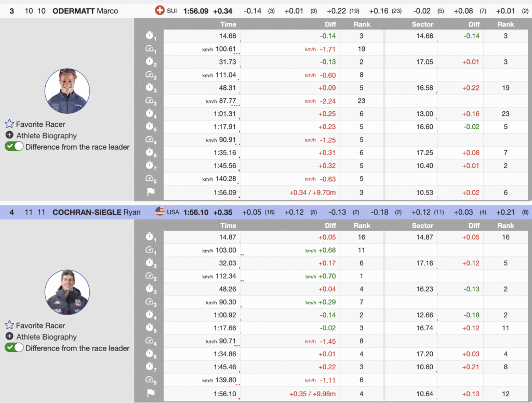532x403 pixels.
Task: Disable Cochran-Siegle's Difference from the race leader switch
Action: [x=14, y=348]
